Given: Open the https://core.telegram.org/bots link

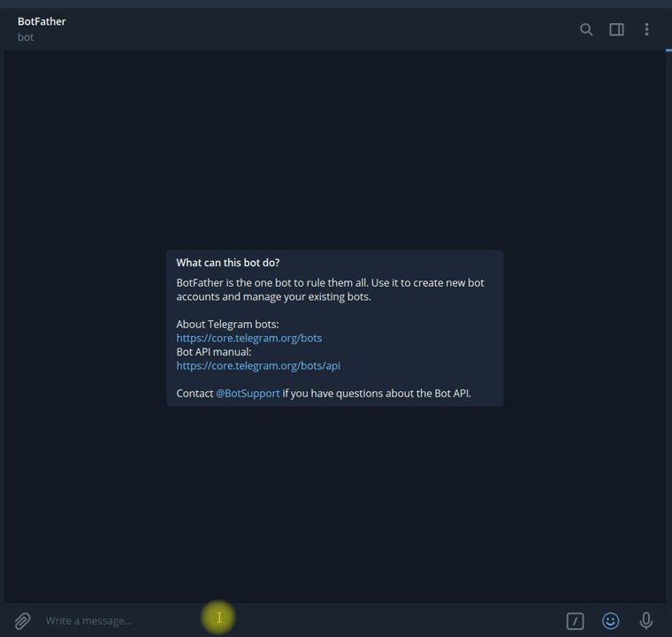Looking at the screenshot, I should point(249,338).
